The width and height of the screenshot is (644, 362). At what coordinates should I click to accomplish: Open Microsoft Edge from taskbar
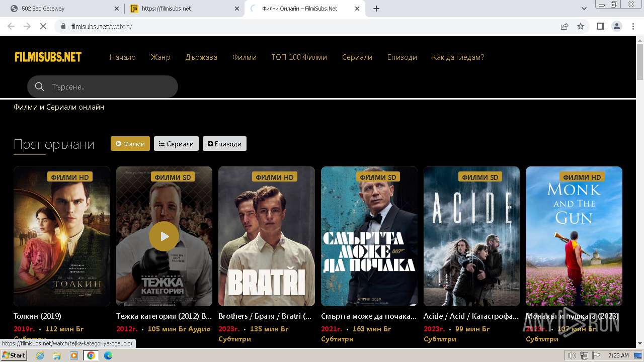pos(108,355)
